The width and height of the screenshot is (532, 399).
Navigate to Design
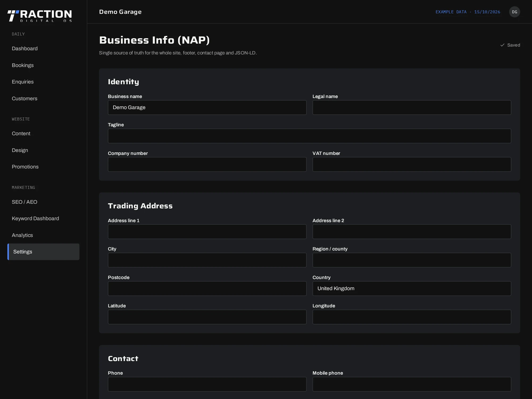click(x=43, y=150)
